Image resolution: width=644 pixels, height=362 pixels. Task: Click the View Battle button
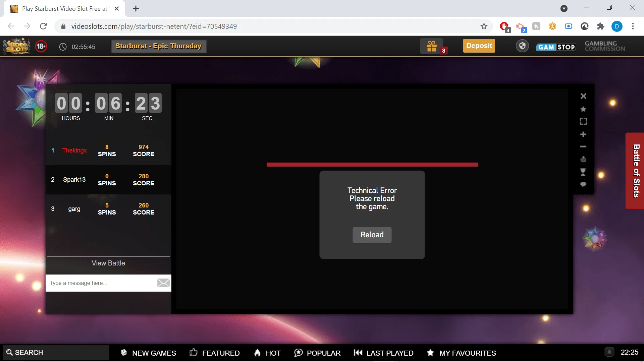tap(108, 263)
